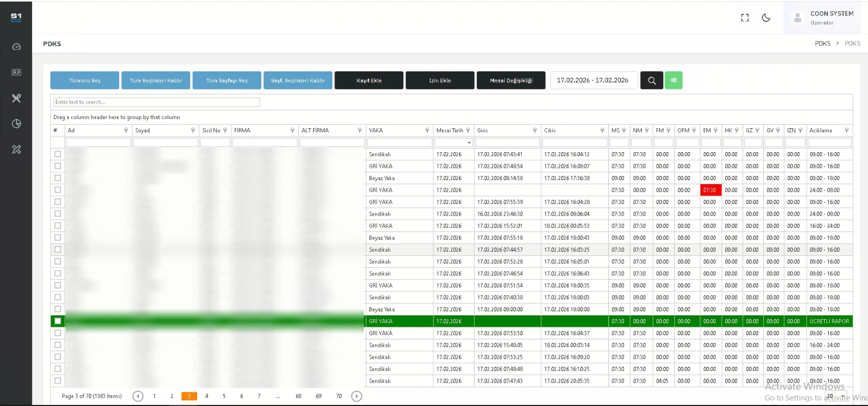The height and width of the screenshot is (406, 868).
Task: Open the page size dropdown
Action: coord(836,396)
